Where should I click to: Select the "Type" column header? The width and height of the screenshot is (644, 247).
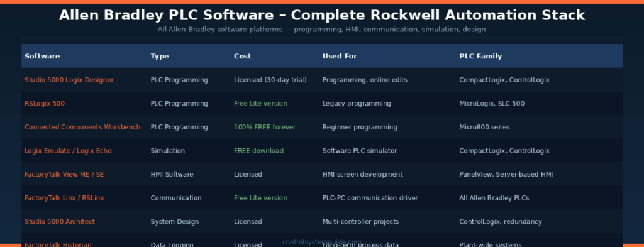pos(160,56)
